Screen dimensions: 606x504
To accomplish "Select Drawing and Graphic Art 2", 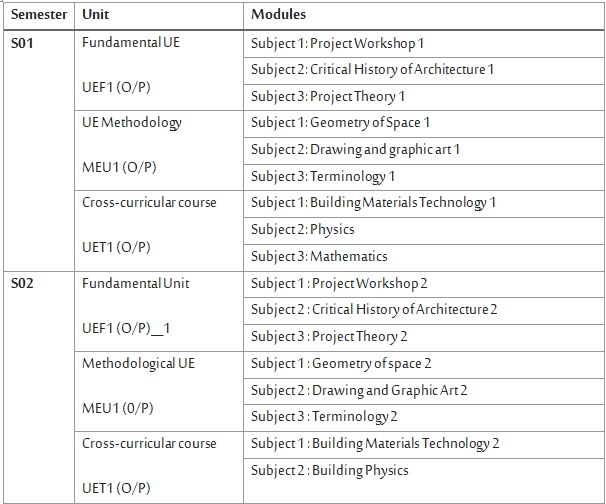I will (360, 390).
